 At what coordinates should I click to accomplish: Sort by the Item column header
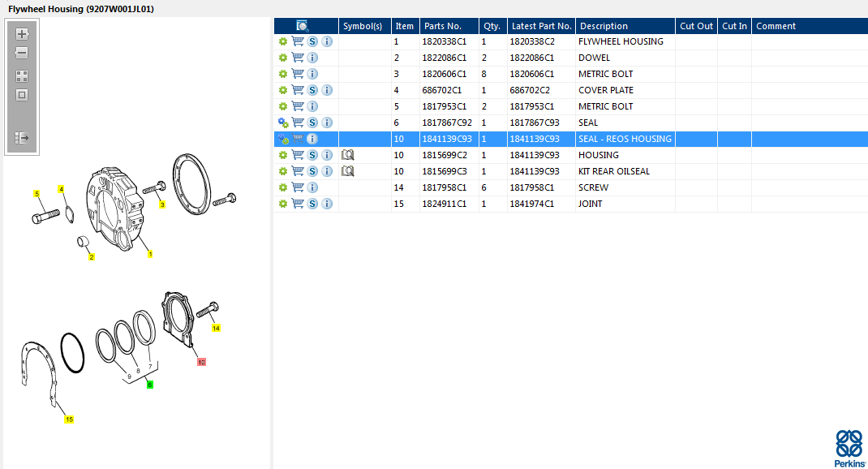[406, 26]
